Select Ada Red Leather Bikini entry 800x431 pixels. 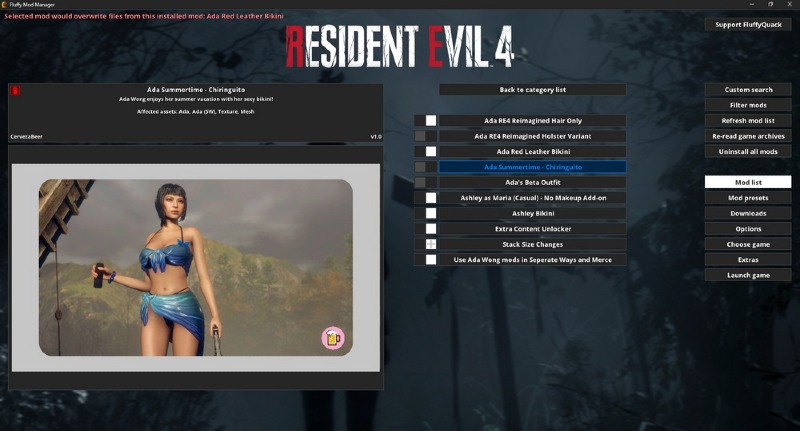tap(533, 151)
